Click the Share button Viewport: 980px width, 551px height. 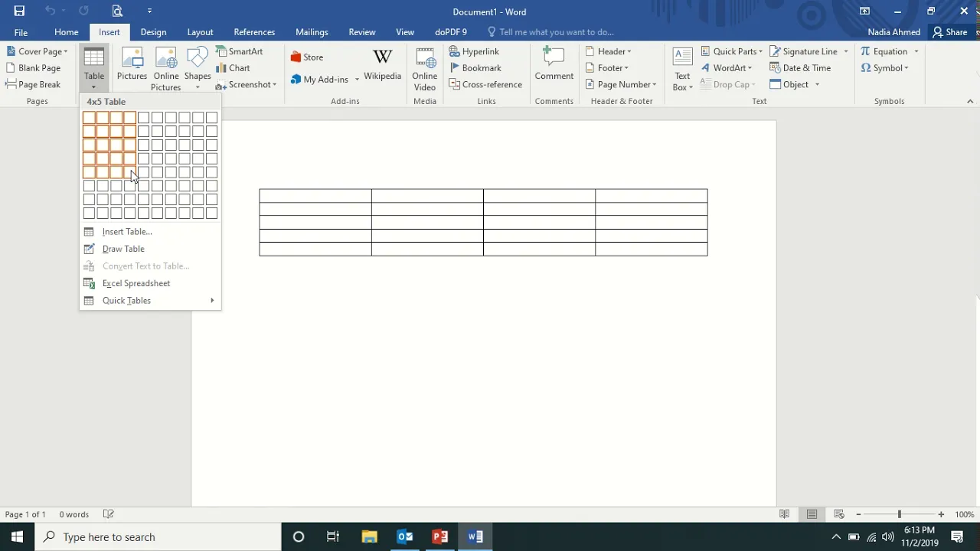[949, 32]
